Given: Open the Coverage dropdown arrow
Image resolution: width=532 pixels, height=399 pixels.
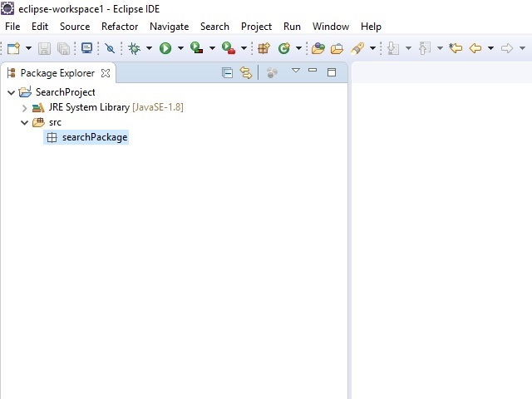Looking at the screenshot, I should point(212,48).
